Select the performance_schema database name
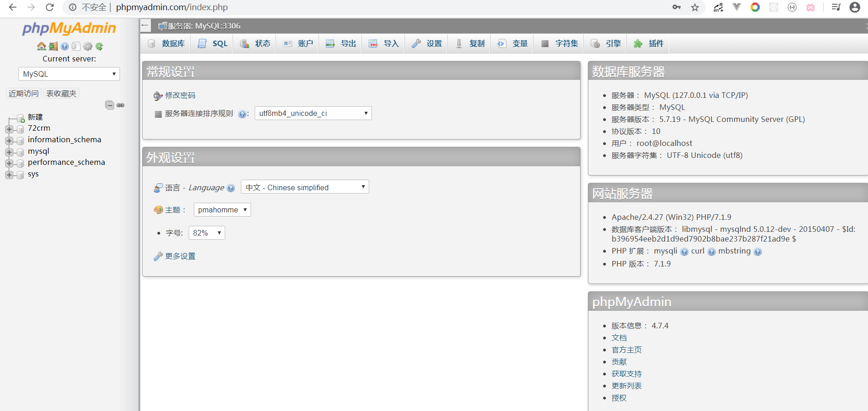Image resolution: width=868 pixels, height=411 pixels. [x=66, y=162]
